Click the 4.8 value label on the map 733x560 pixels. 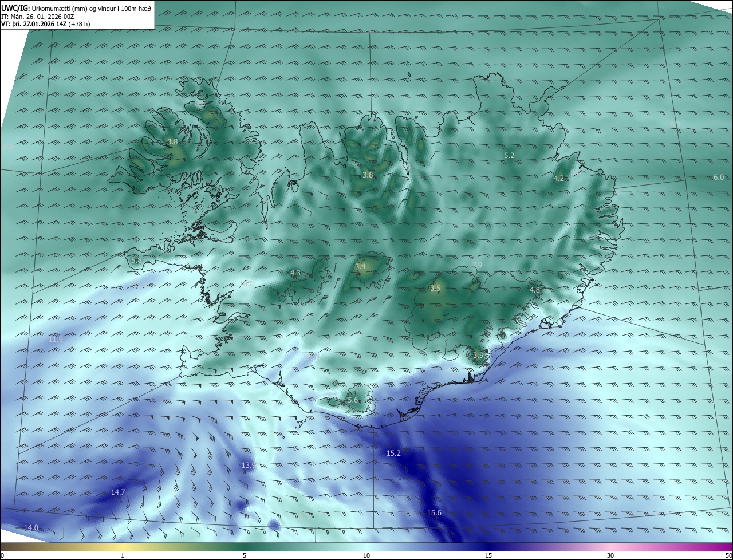click(x=535, y=290)
